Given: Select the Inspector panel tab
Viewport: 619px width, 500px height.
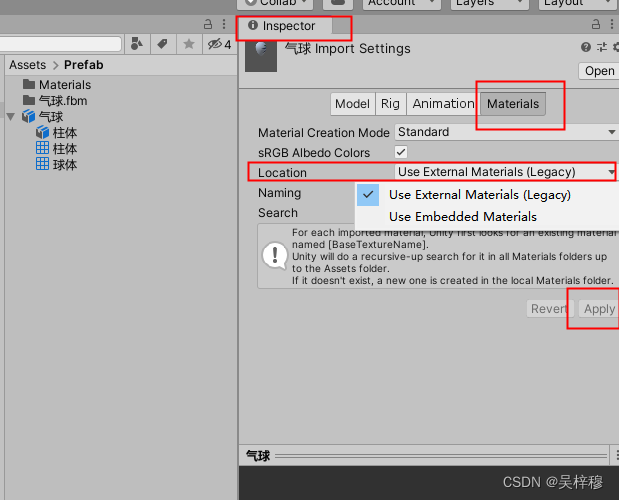Looking at the screenshot, I should coord(284,26).
